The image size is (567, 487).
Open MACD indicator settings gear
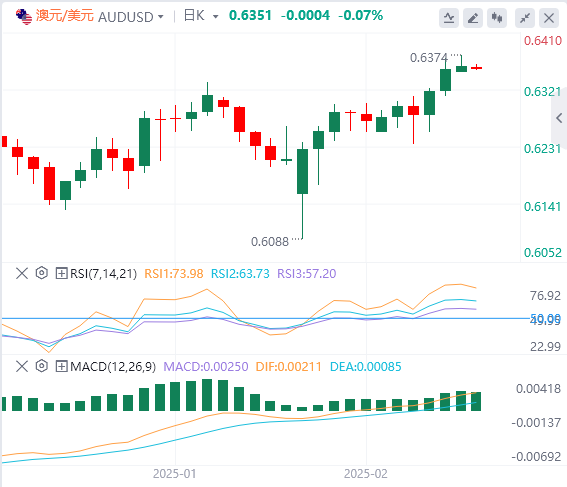[42, 366]
